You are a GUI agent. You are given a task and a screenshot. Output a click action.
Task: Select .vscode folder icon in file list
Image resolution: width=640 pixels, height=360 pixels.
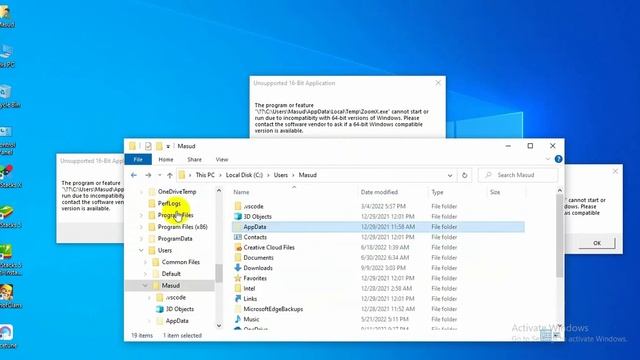238,207
